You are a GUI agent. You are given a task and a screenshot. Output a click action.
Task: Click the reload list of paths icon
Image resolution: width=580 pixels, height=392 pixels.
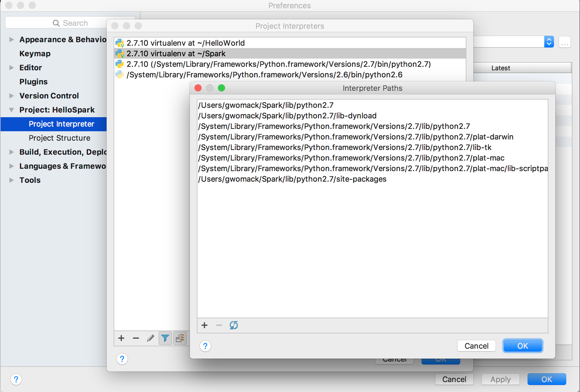click(x=233, y=325)
